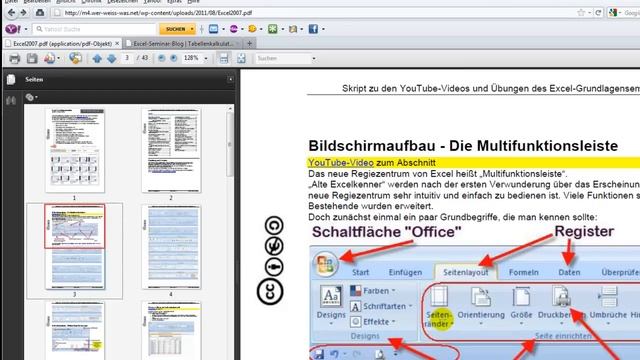Click the thumbnail panel scrollbar handle
The image size is (640, 360).
[230, 144]
